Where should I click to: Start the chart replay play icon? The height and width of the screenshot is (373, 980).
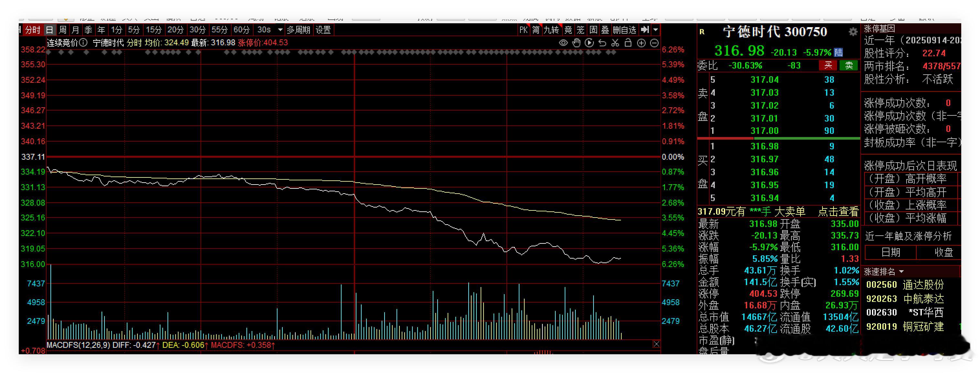(x=589, y=43)
